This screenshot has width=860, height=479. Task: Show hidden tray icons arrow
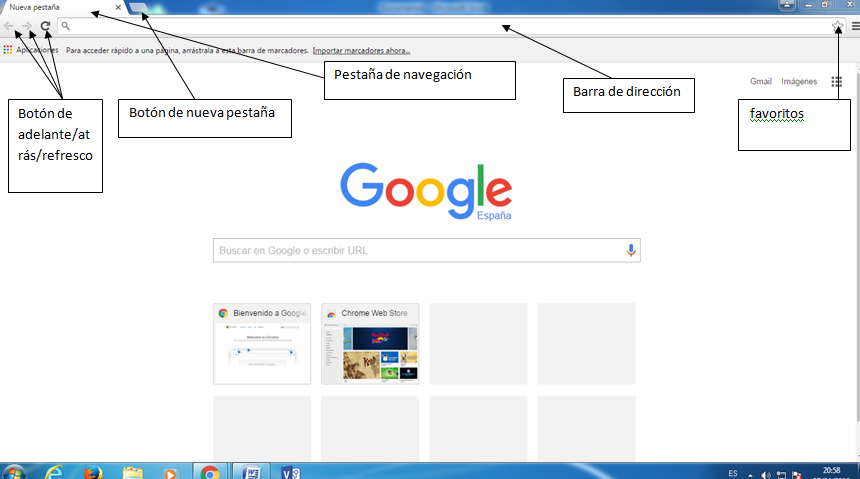750,475
